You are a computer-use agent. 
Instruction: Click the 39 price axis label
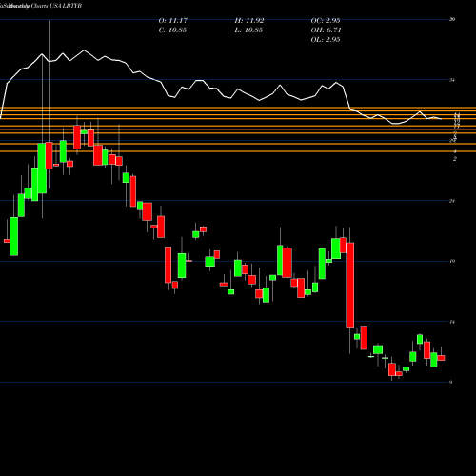coord(452,19)
